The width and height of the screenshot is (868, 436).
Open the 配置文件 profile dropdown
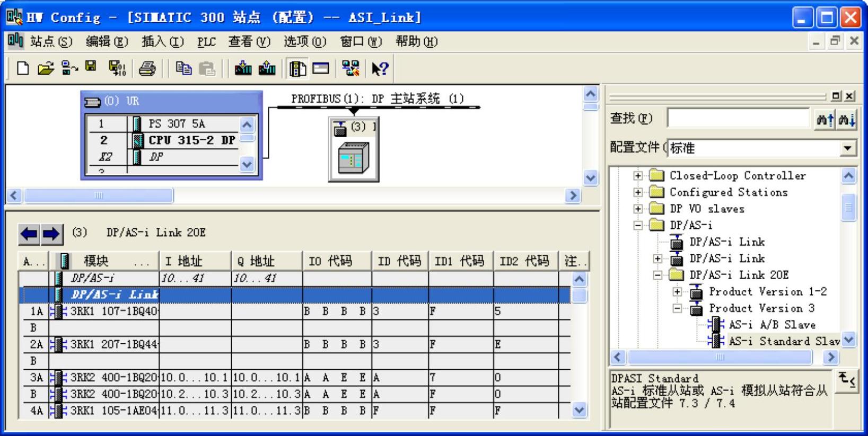click(848, 148)
